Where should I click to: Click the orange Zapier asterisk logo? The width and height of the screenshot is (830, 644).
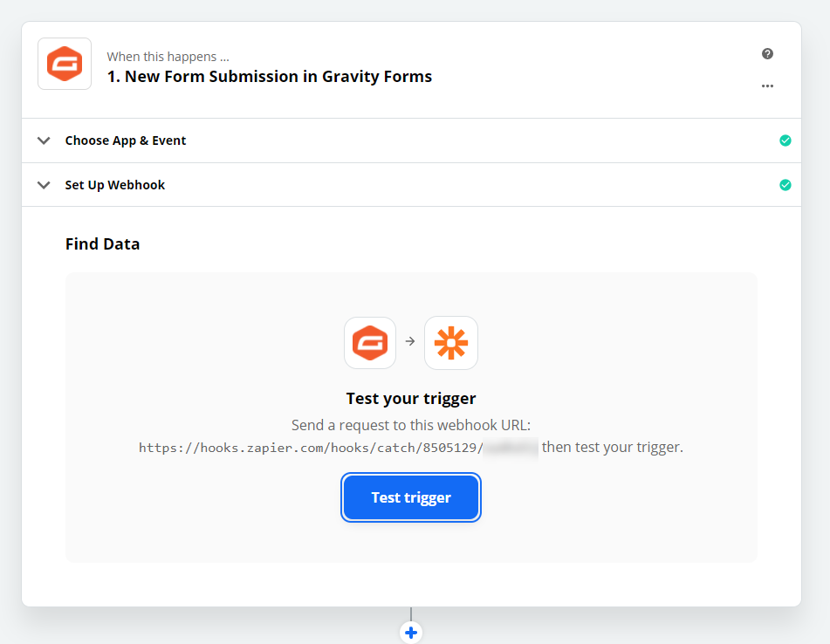click(x=451, y=342)
